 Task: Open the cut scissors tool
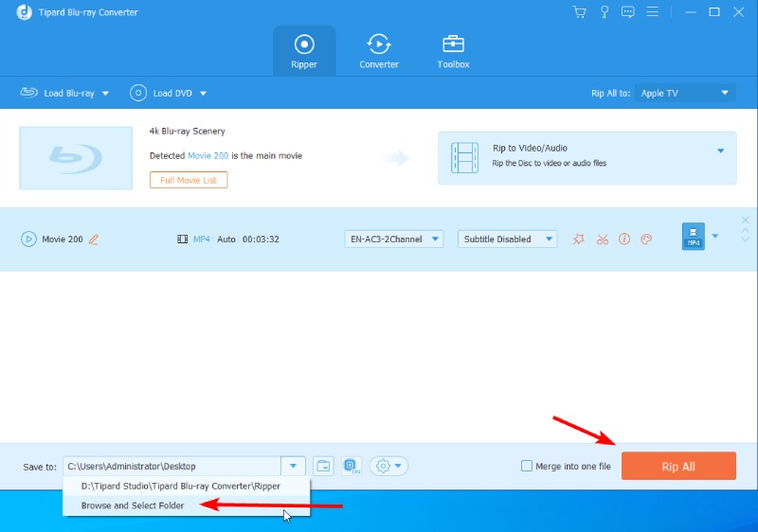(603, 239)
